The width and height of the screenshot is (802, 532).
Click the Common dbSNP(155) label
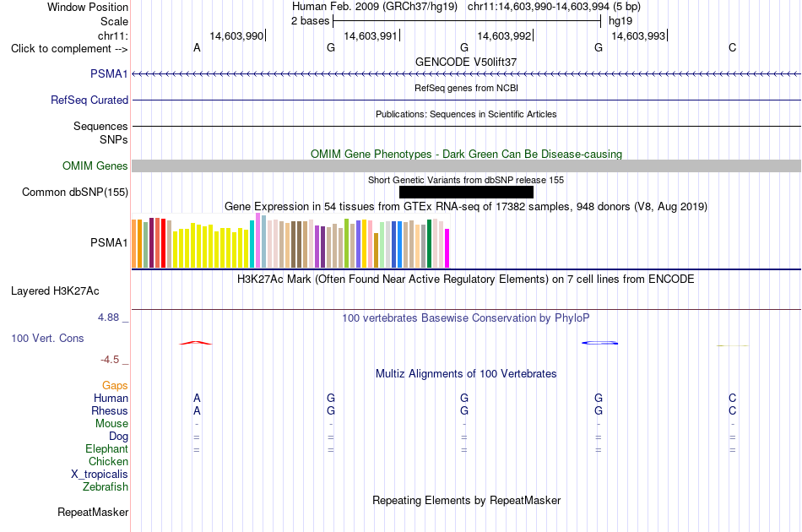tap(74, 192)
